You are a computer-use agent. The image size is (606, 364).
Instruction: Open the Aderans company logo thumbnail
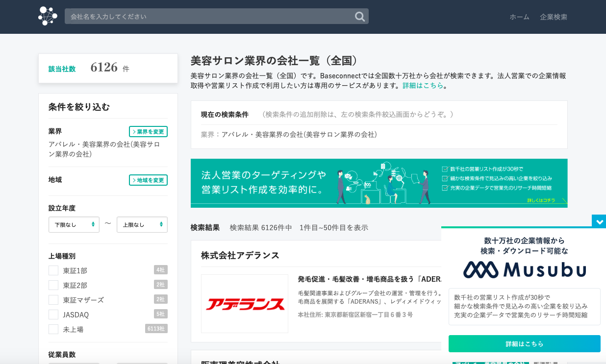coord(245,304)
